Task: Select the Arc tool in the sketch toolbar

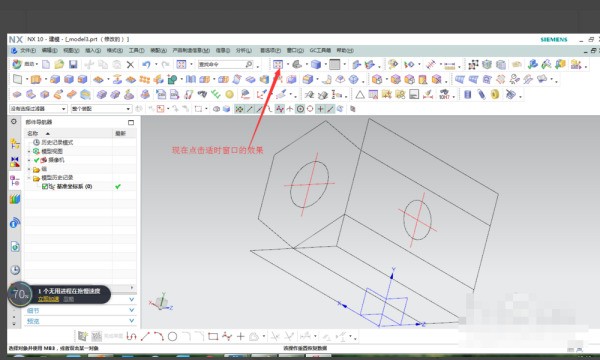Action: point(159,336)
